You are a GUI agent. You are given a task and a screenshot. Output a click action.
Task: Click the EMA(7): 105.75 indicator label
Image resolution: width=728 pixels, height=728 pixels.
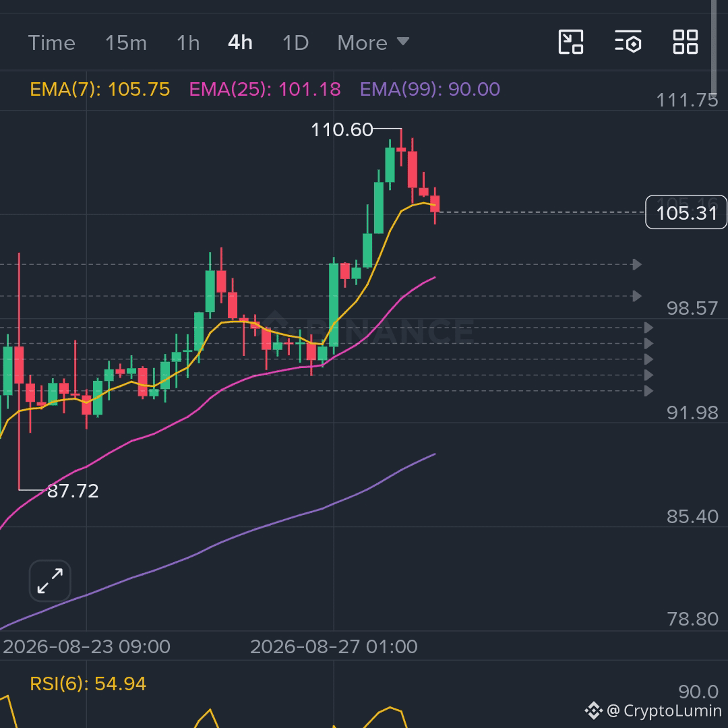pos(100,89)
